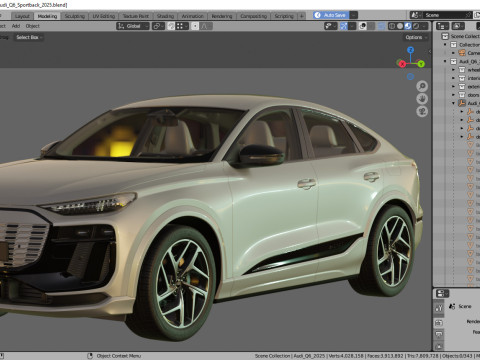Select the Audi empty object icon in outliner

point(462,103)
